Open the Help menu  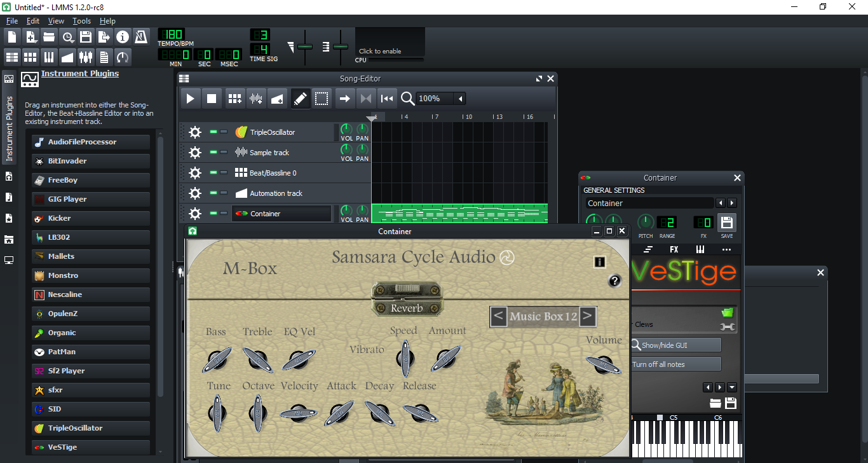click(x=107, y=21)
